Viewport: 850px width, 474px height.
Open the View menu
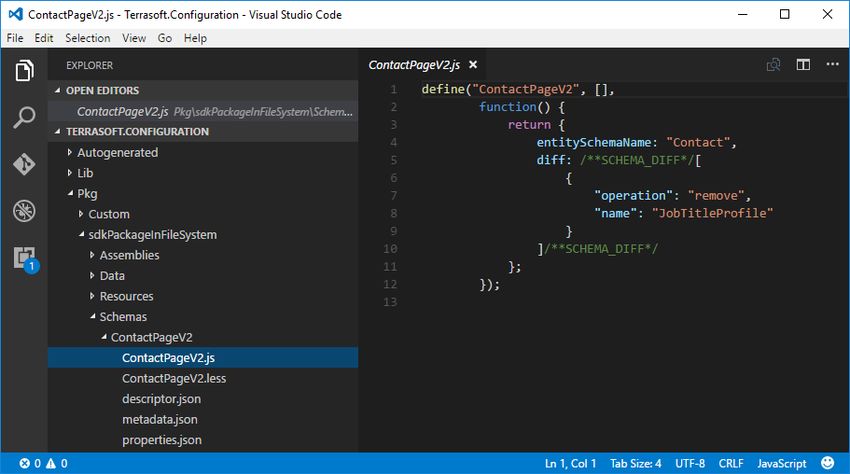[x=133, y=38]
